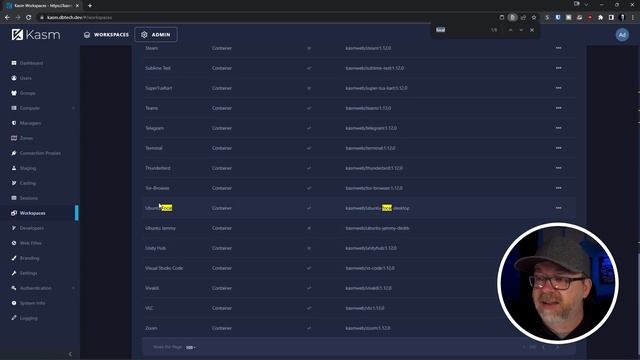This screenshot has width=640, height=360.
Task: Switch to the WORKSPACES top tab
Action: (107, 35)
